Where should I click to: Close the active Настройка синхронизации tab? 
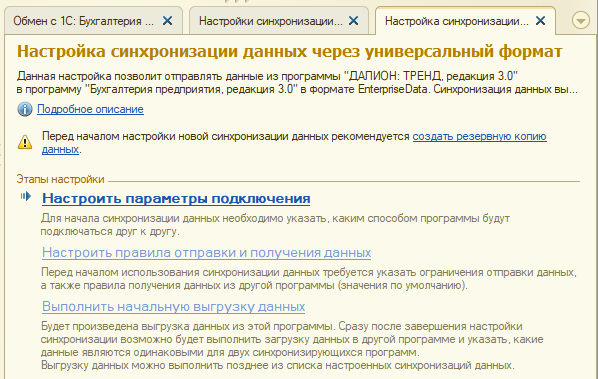pyautogui.click(x=540, y=21)
